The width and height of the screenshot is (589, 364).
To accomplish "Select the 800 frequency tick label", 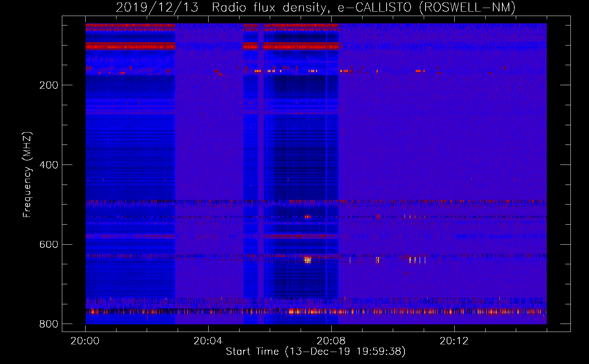I will pos(49,324).
